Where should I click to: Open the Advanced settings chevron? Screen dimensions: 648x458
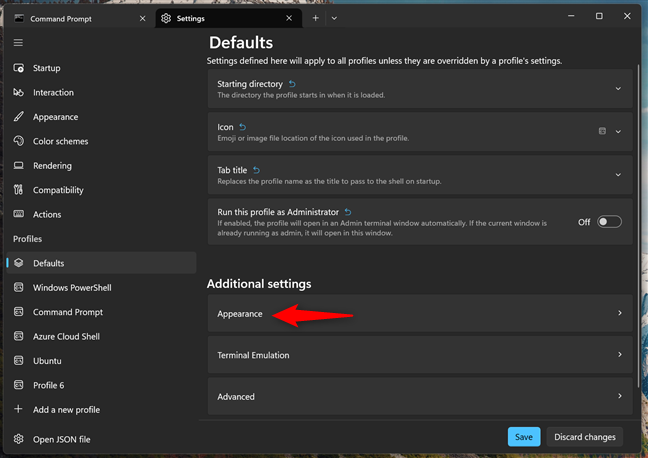(620, 396)
